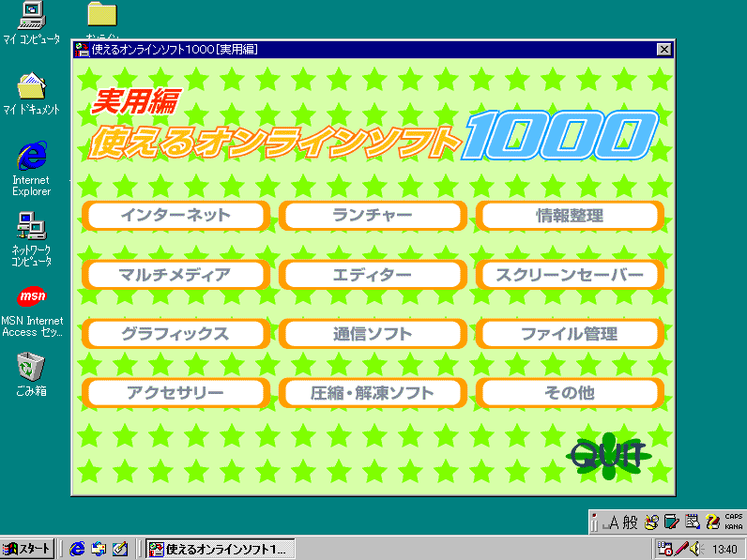Open the エディター category
Viewport: 747px width, 560px height.
tap(373, 275)
